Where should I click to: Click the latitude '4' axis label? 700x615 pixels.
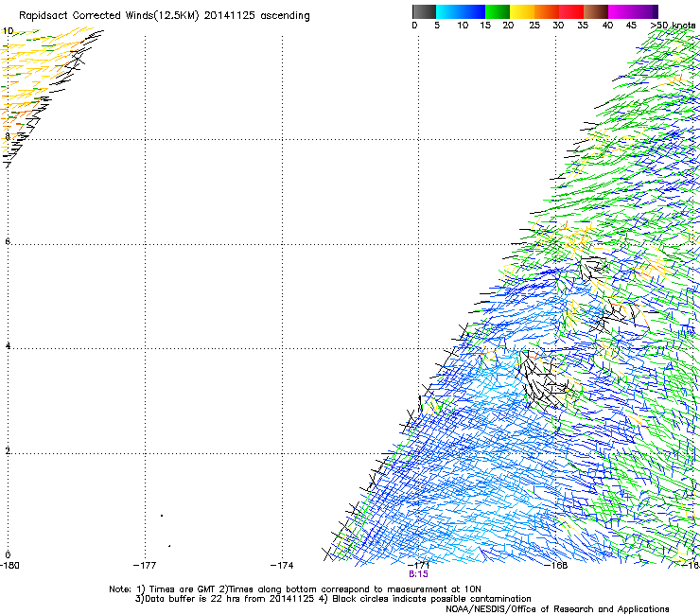click(x=8, y=346)
